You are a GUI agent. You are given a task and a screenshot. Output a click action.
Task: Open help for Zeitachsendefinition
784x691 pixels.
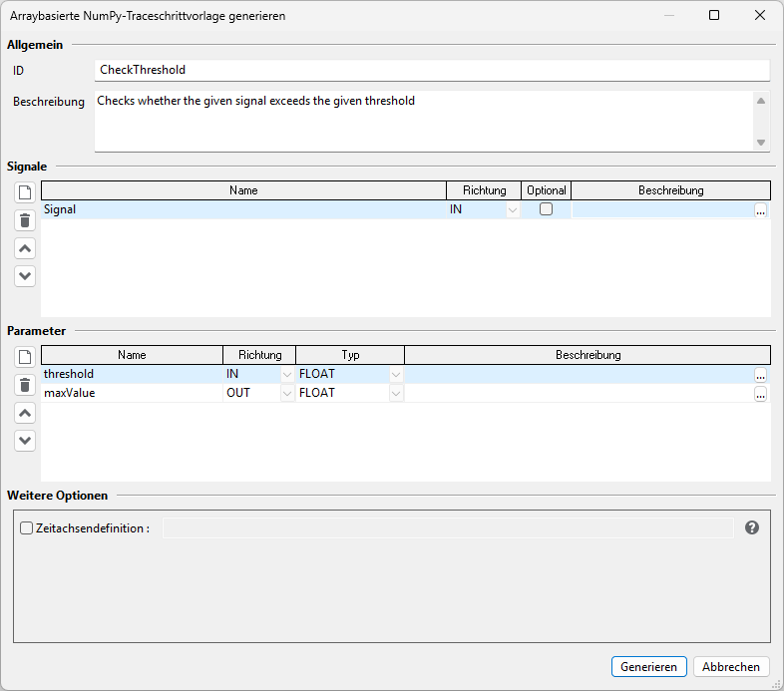click(x=751, y=527)
